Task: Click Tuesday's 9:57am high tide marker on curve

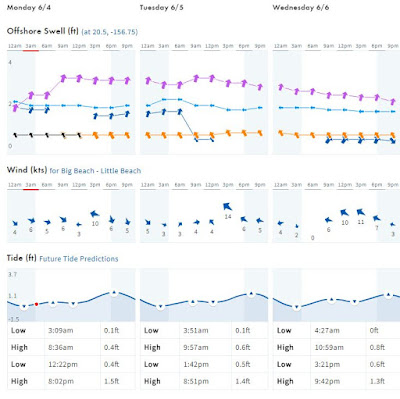Action: [192, 302]
